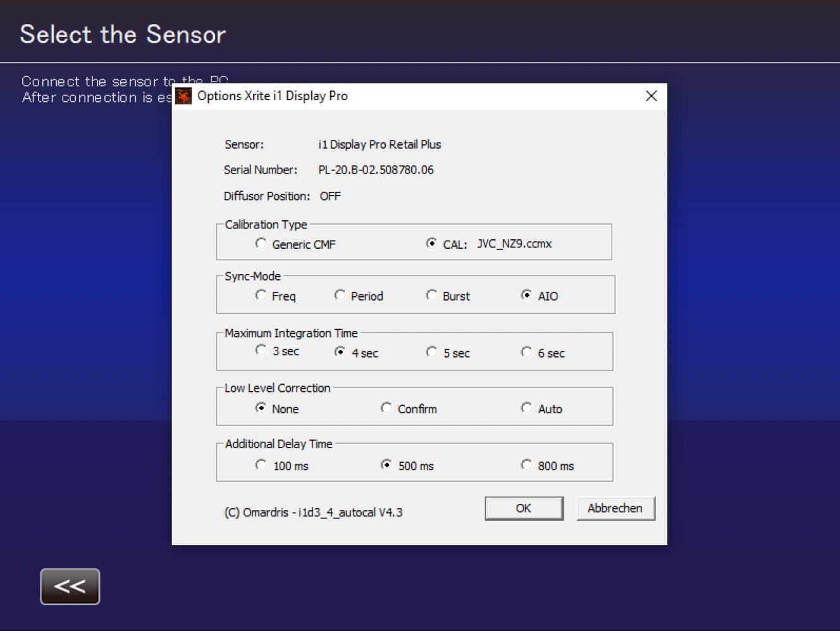The image size is (840, 633).
Task: Click the JVC_NZ9.ccmx calibration file name
Action: pyautogui.click(x=514, y=244)
